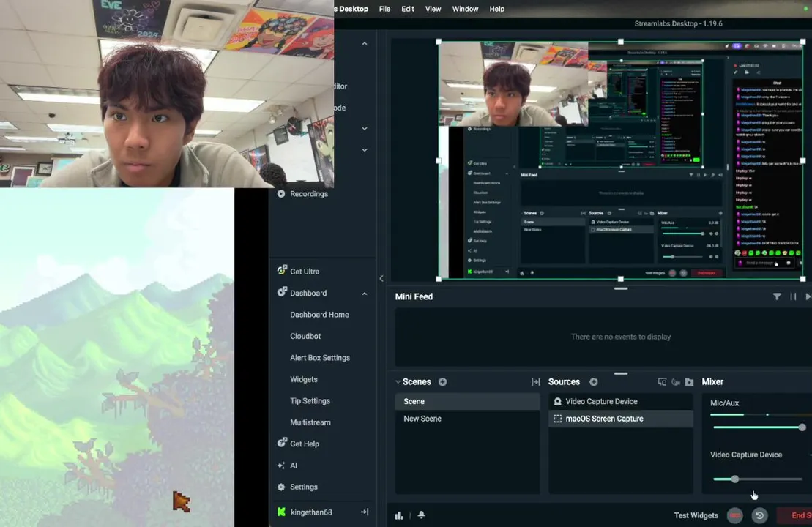This screenshot has height=527, width=812.
Task: Add a new source with plus icon
Action: 594,382
